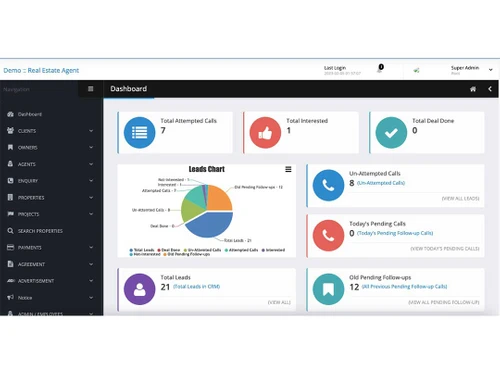The height and width of the screenshot is (375, 500).
Task: Click the Clients group icon
Action: [10, 130]
